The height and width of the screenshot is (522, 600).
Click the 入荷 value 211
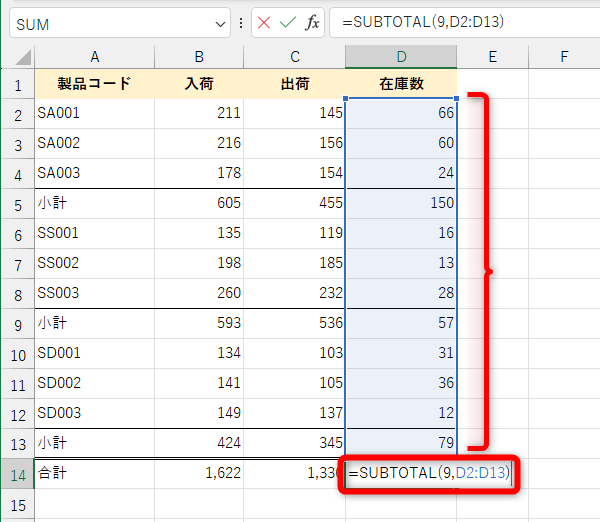pyautogui.click(x=199, y=113)
